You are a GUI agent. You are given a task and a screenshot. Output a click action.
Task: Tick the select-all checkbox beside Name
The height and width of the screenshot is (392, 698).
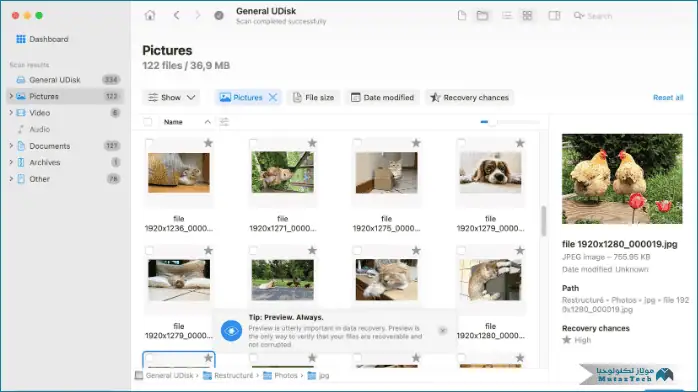148,122
